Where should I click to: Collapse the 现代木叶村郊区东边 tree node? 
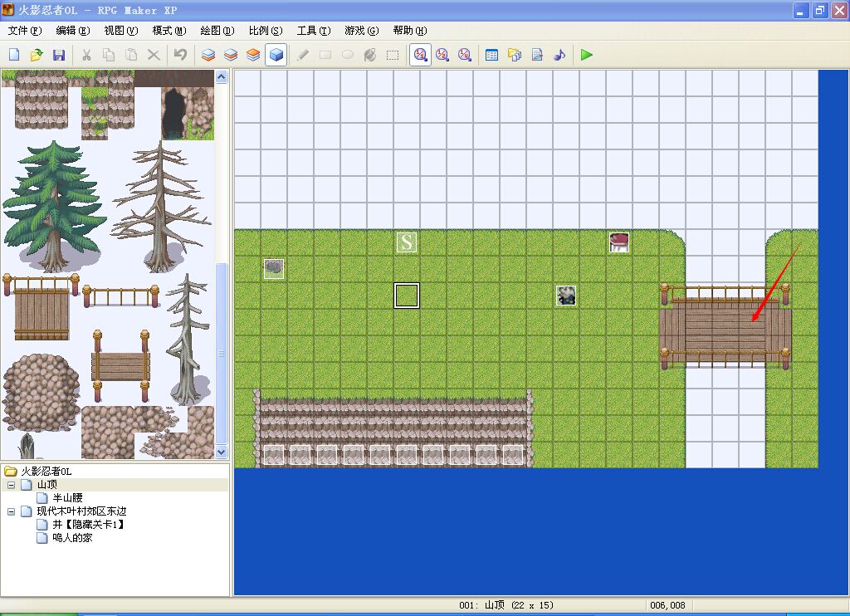(x=11, y=511)
